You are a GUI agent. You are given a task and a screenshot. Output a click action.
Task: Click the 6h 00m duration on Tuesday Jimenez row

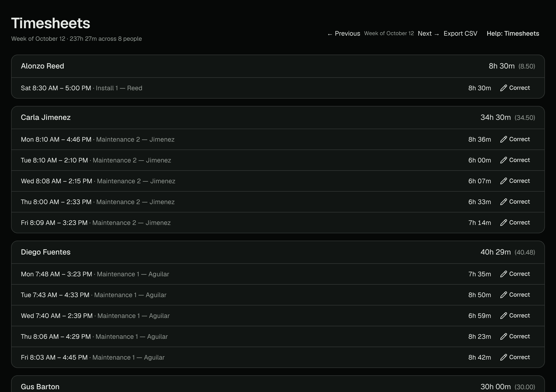[480, 160]
